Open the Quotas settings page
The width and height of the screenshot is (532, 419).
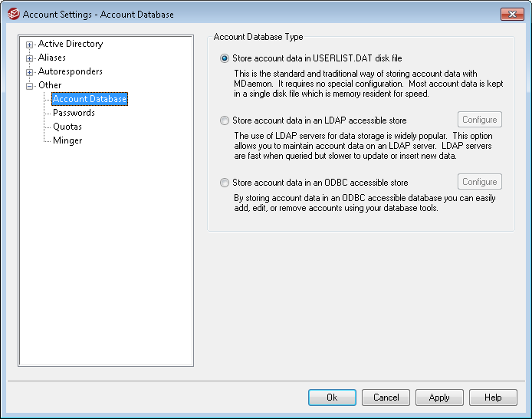click(x=67, y=127)
